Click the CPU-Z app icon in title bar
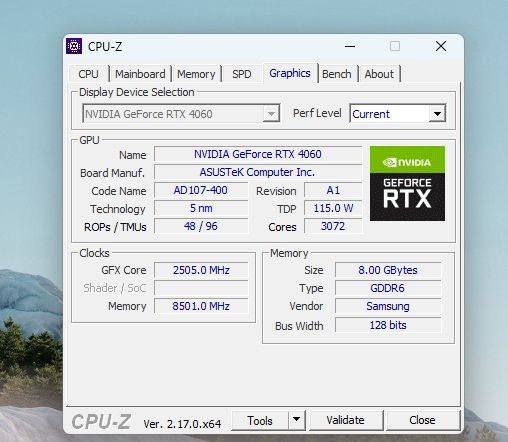This screenshot has width=508, height=442. [x=74, y=46]
